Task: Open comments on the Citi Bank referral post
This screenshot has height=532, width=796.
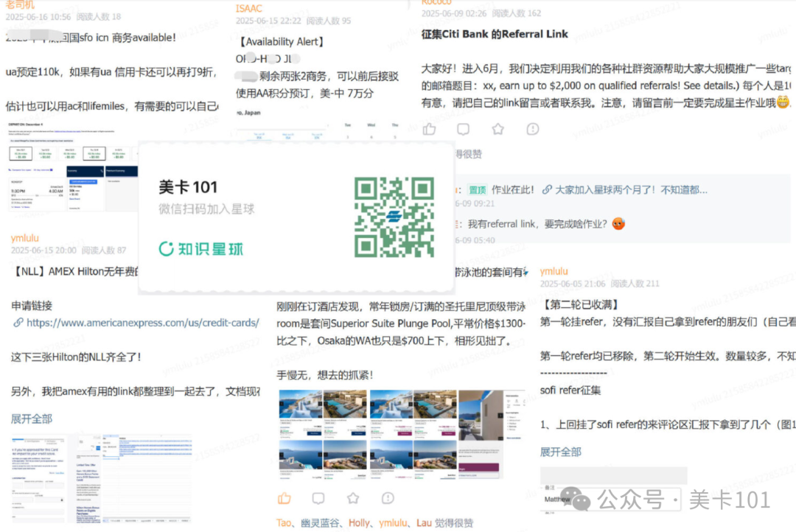Action: [464, 128]
